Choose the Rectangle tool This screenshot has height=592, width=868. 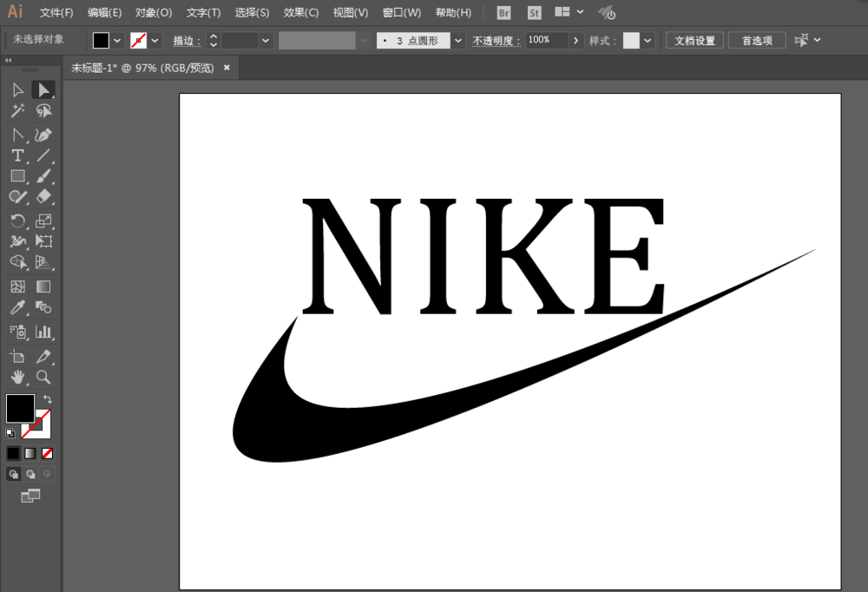(x=17, y=176)
